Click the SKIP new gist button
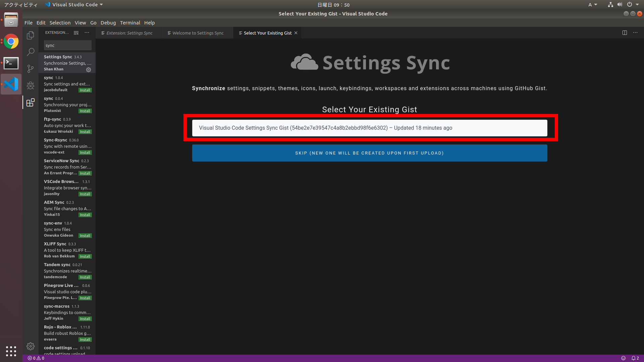Image resolution: width=644 pixels, height=362 pixels. pyautogui.click(x=369, y=153)
